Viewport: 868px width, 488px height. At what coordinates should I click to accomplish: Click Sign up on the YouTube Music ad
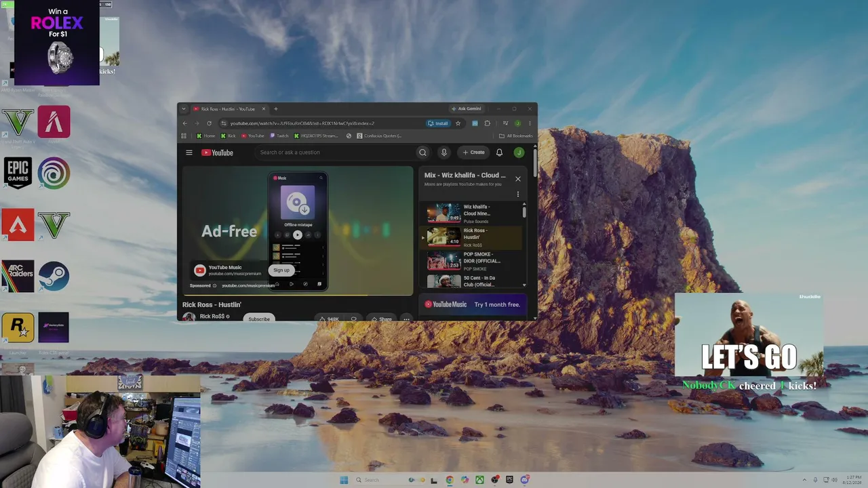point(281,270)
